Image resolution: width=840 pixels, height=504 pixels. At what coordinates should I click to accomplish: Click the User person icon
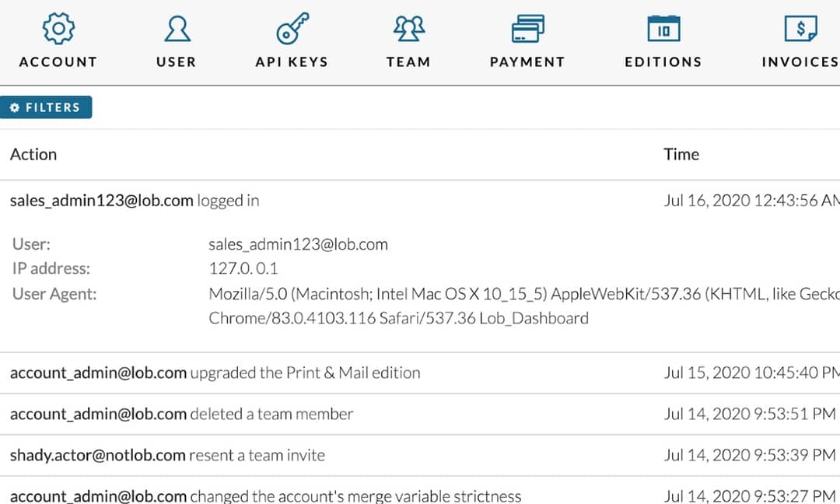176,28
